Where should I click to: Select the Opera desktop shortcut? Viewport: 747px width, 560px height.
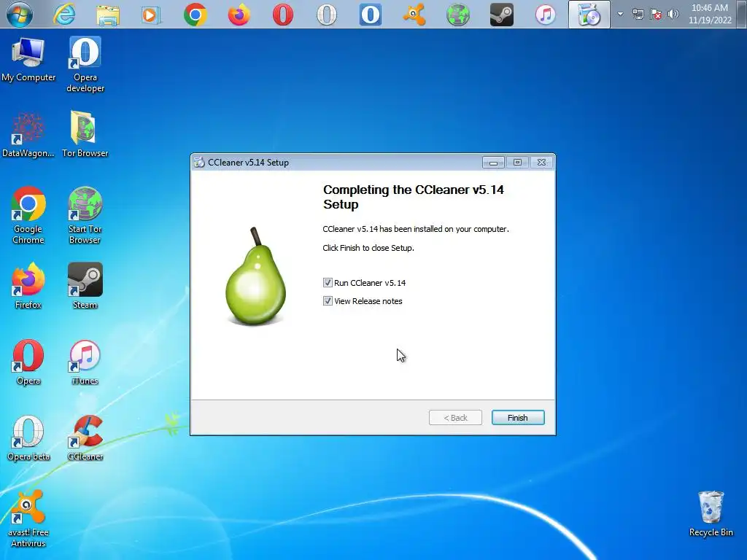coord(28,362)
